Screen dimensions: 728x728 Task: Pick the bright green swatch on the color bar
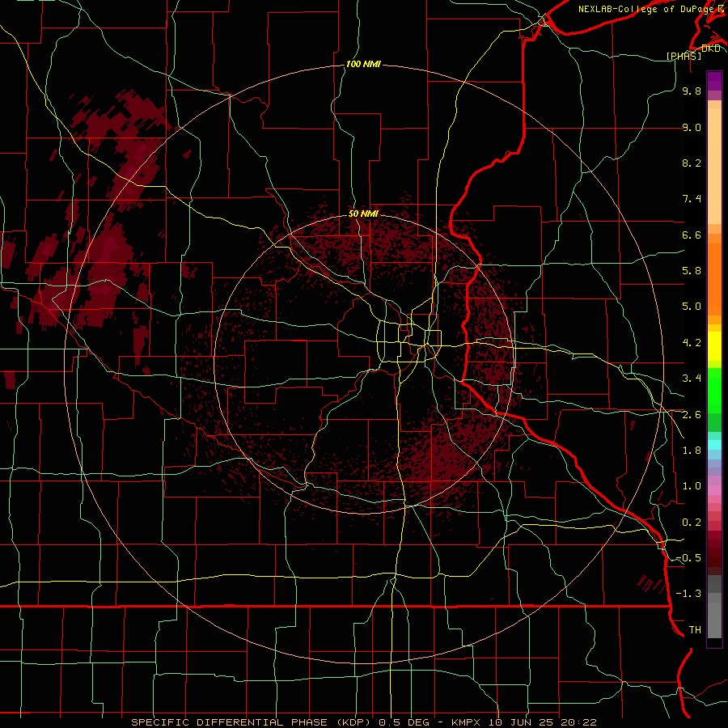pos(714,391)
